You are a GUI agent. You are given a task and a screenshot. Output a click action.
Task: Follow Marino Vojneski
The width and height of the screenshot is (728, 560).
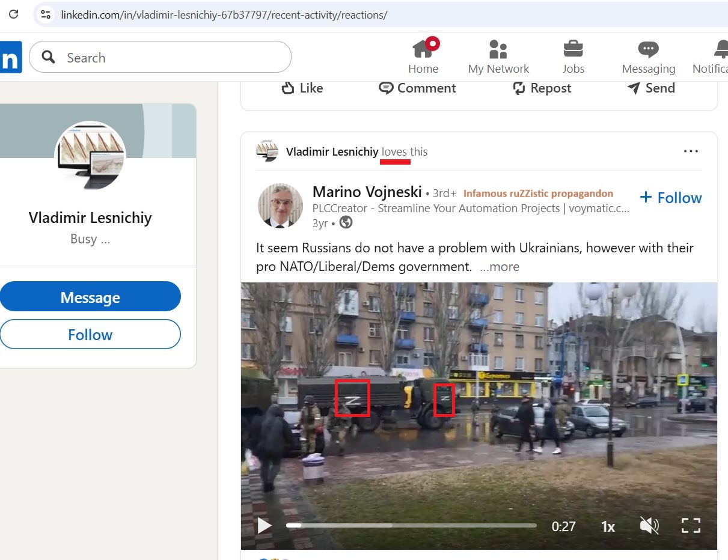coord(671,198)
